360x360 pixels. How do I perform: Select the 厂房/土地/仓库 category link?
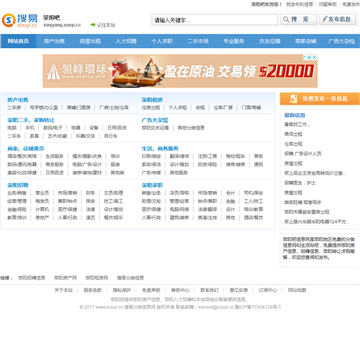(x=114, y=108)
